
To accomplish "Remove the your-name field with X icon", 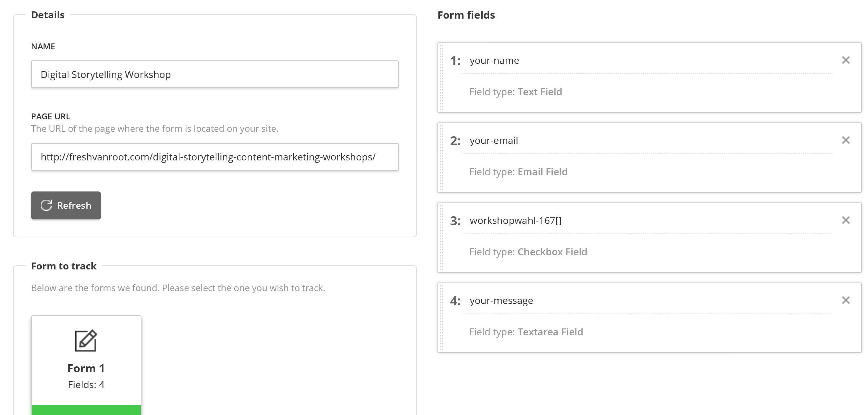I will click(846, 60).
